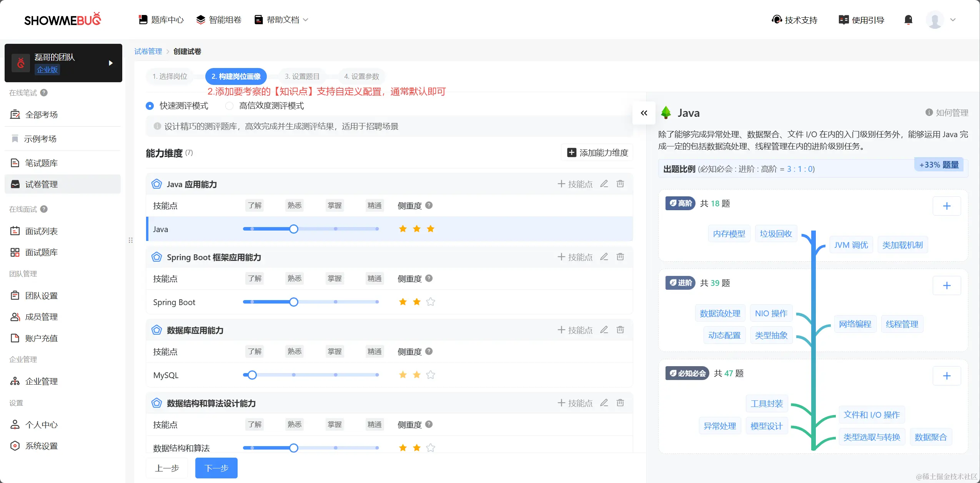Screen dimensions: 980x483
Task: Click 添加能力维度 button
Action: pyautogui.click(x=597, y=153)
